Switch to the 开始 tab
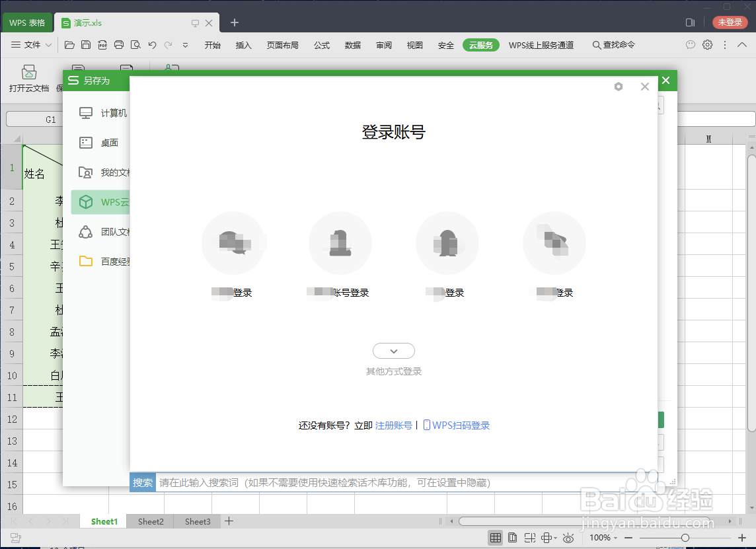This screenshot has width=756, height=549. (x=213, y=45)
